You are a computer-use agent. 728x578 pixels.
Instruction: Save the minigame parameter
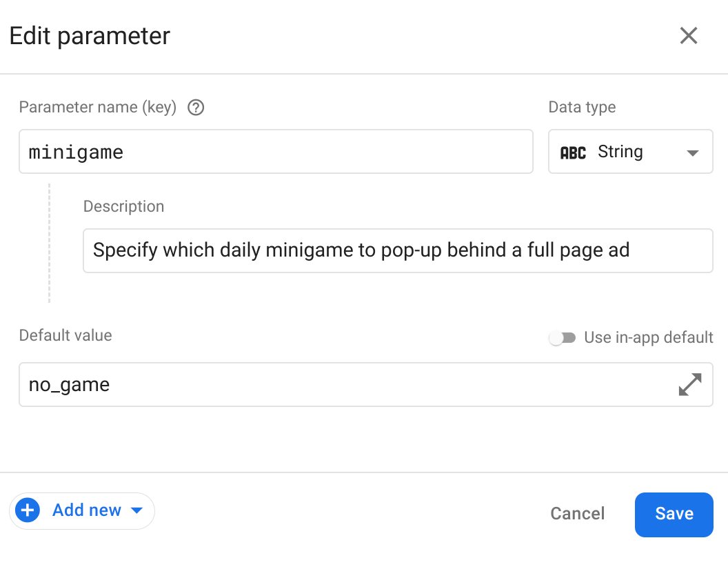[674, 514]
